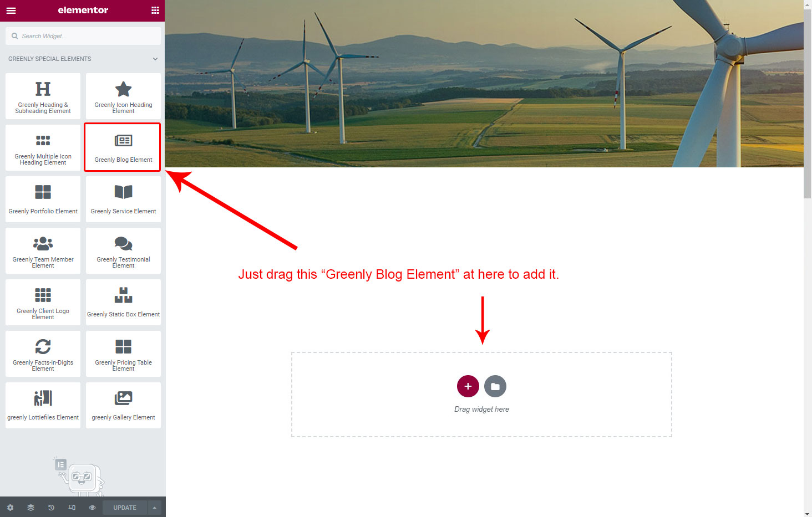Open the Elementor hamburger menu
The image size is (812, 517).
(11, 11)
